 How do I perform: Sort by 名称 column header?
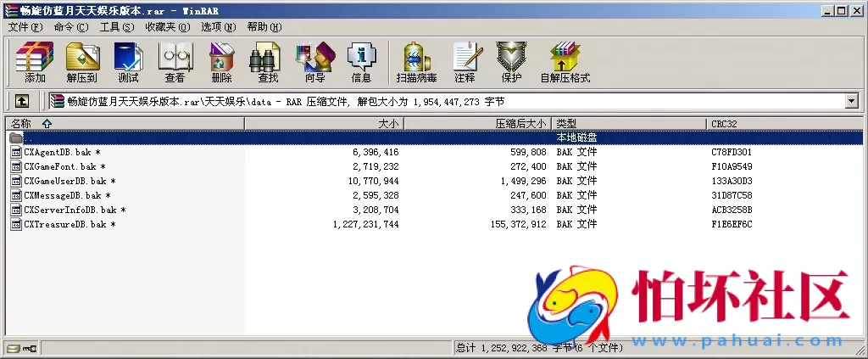(125, 124)
